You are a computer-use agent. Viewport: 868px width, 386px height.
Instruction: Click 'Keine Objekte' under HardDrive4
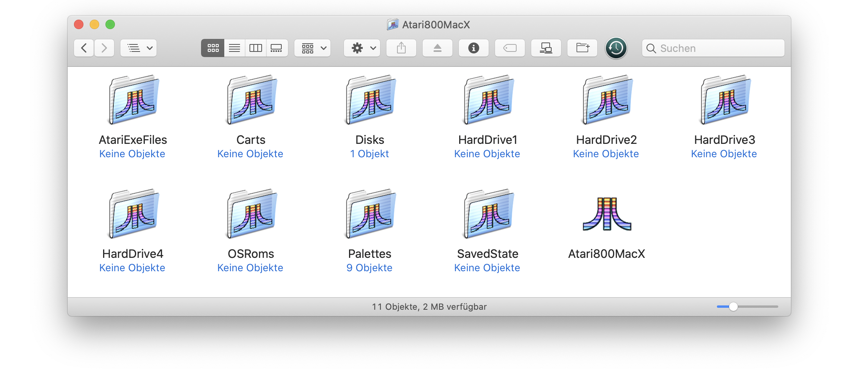[132, 268]
